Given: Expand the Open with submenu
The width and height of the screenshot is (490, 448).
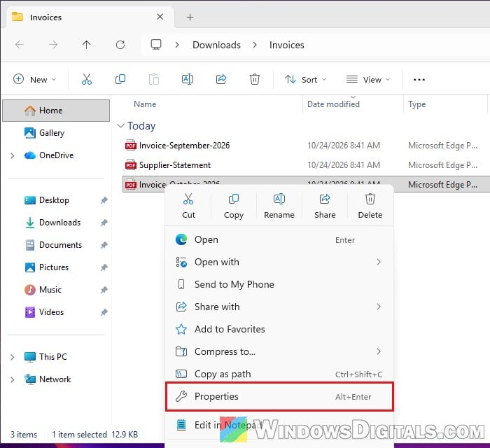Looking at the screenshot, I should coord(279,262).
